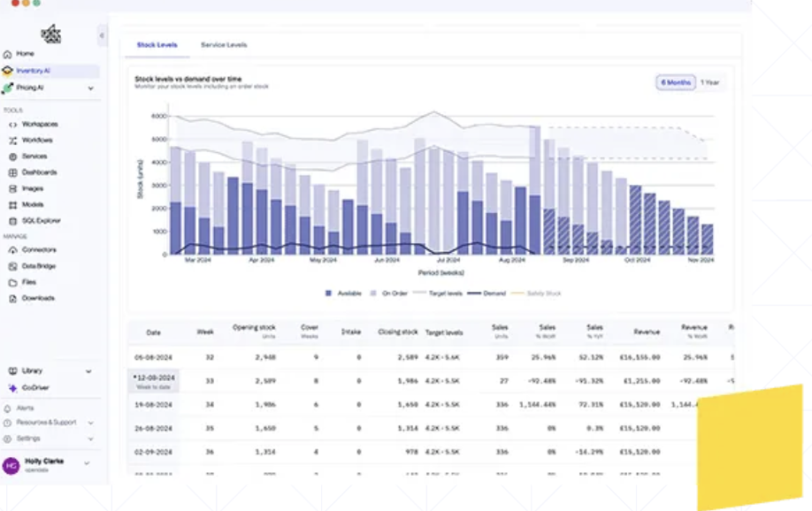
Task: Click the Week 32 cell
Action: coord(210,357)
